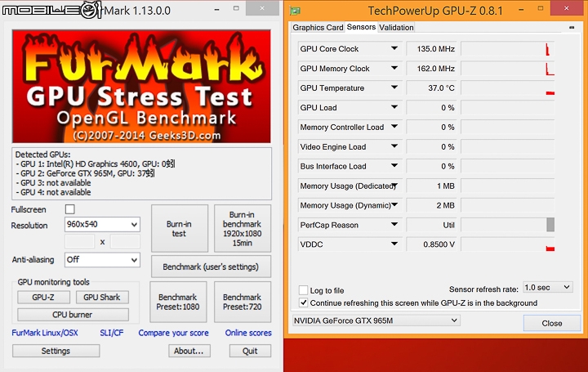
Task: Uncheck Continue refreshing in background checkbox
Action: point(303,303)
